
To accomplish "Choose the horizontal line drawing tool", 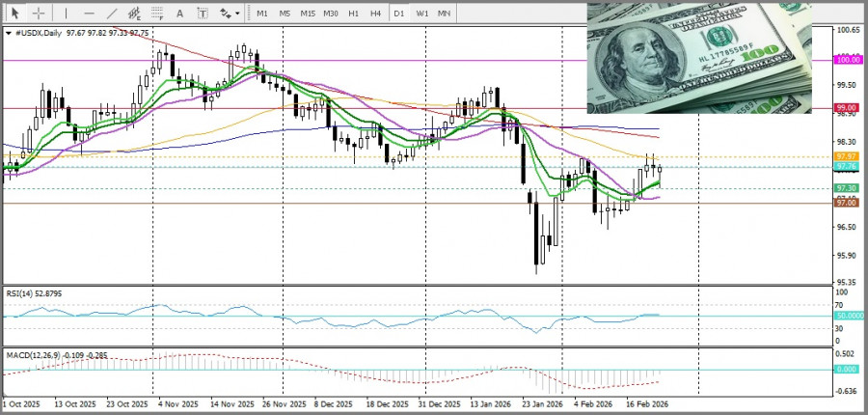I will coord(89,14).
